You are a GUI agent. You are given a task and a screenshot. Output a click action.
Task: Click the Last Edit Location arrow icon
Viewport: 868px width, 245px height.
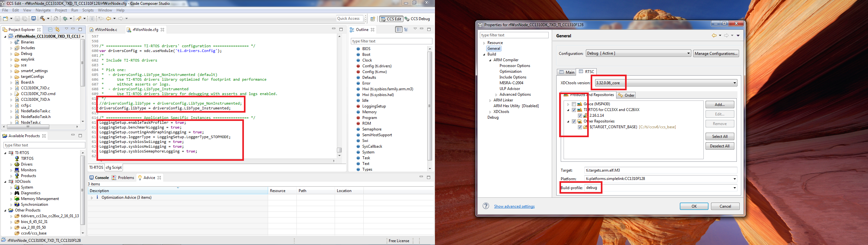tap(101, 19)
